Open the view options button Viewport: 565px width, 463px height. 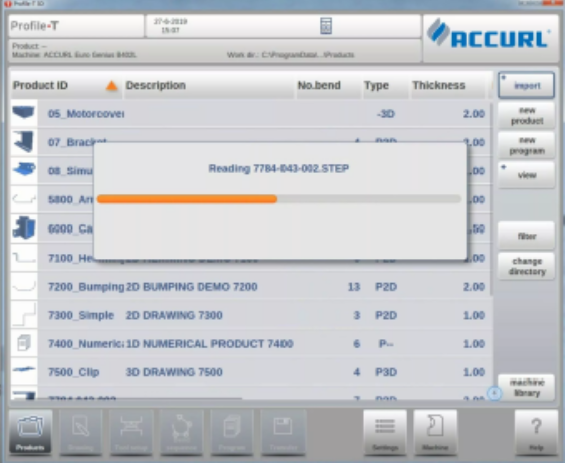[526, 175]
